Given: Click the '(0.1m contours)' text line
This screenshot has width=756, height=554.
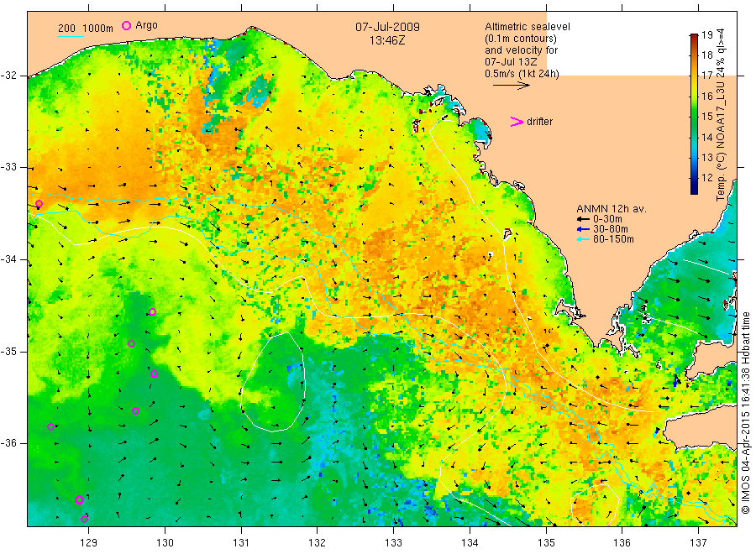Looking at the screenshot, I should tap(521, 39).
